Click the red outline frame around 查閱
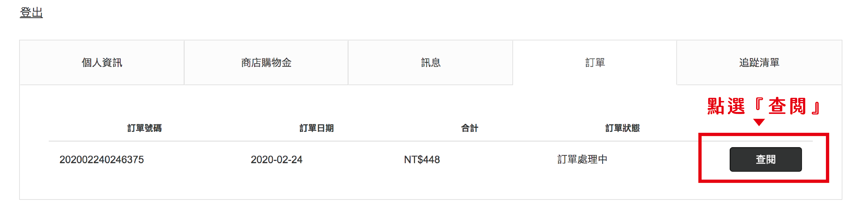This screenshot has height=215, width=868. (x=701, y=158)
